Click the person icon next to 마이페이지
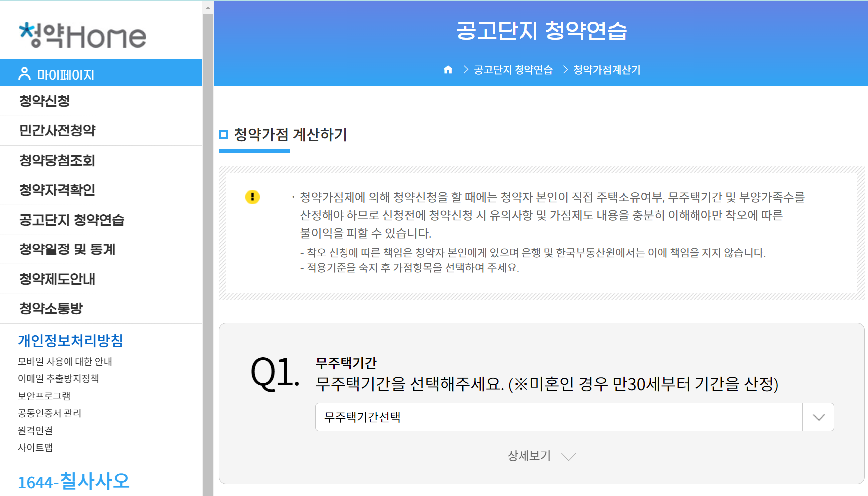 pyautogui.click(x=23, y=73)
